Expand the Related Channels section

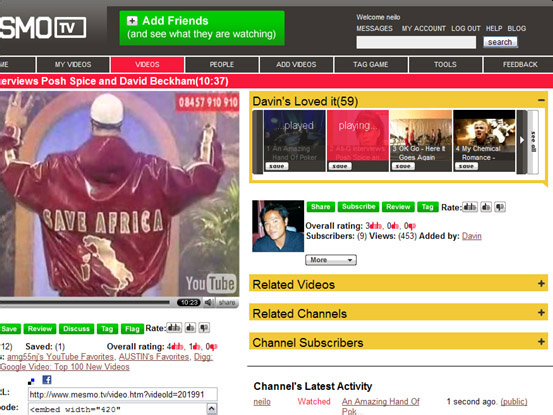coord(541,312)
